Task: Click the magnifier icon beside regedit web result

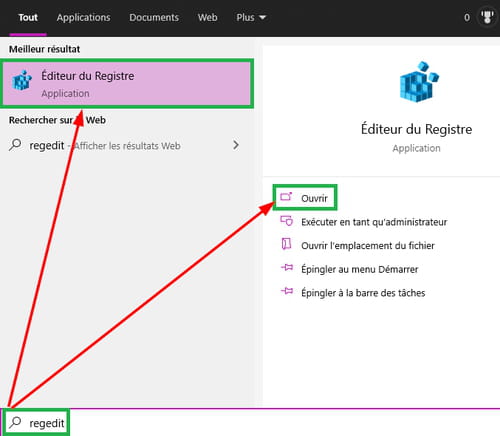Action: [x=15, y=145]
